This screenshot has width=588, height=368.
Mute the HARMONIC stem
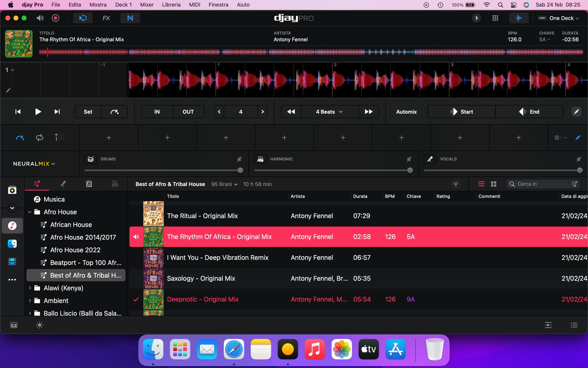pos(409,159)
